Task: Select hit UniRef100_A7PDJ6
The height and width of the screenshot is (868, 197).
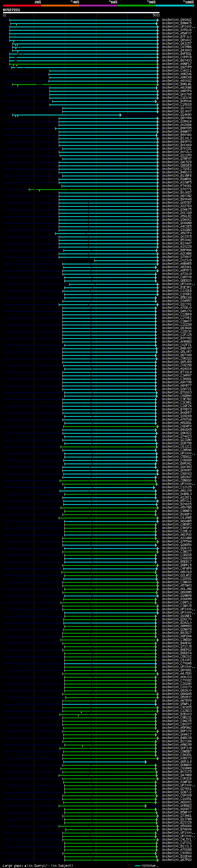Action: pos(177,30)
